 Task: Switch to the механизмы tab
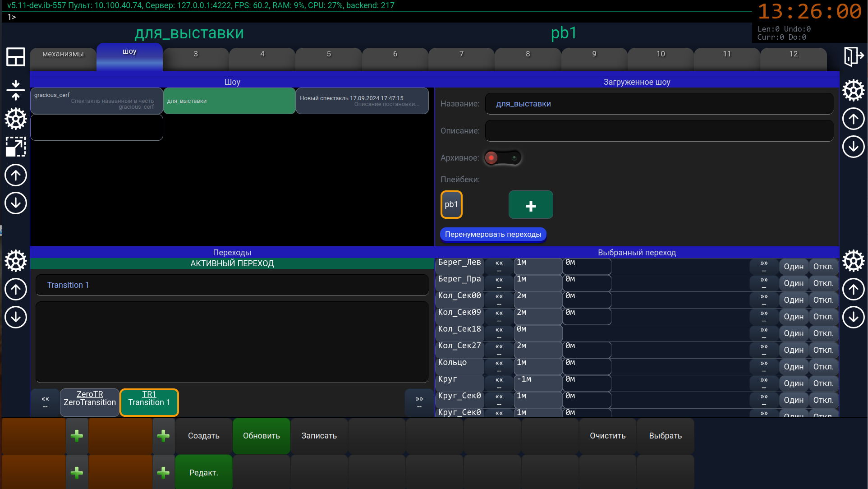click(x=63, y=54)
